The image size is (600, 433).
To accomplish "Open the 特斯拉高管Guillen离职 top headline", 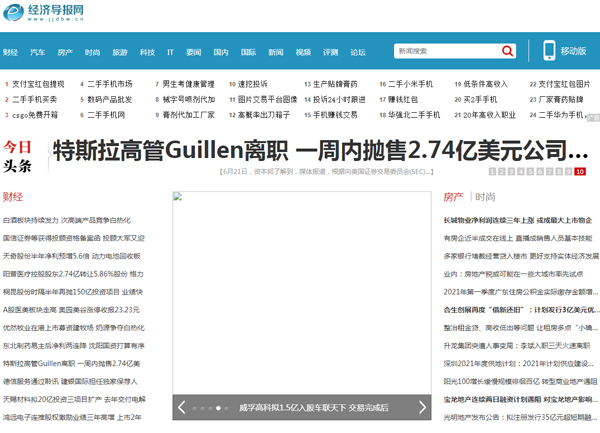I will 320,150.
